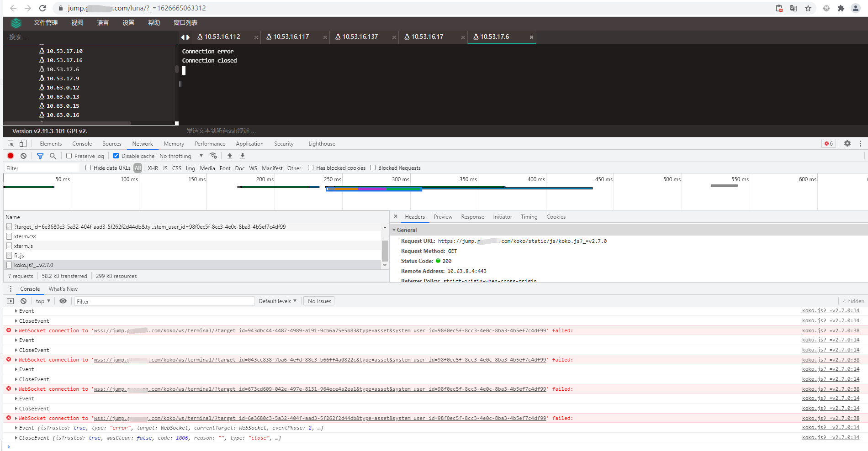Click the console filter field

(x=164, y=301)
